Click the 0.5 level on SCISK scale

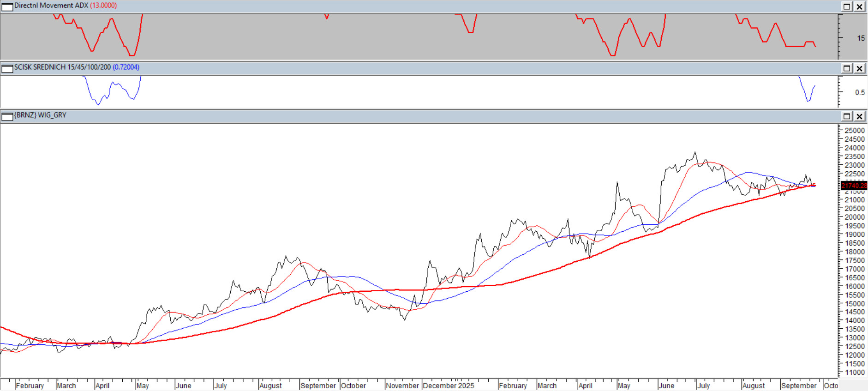pos(860,92)
